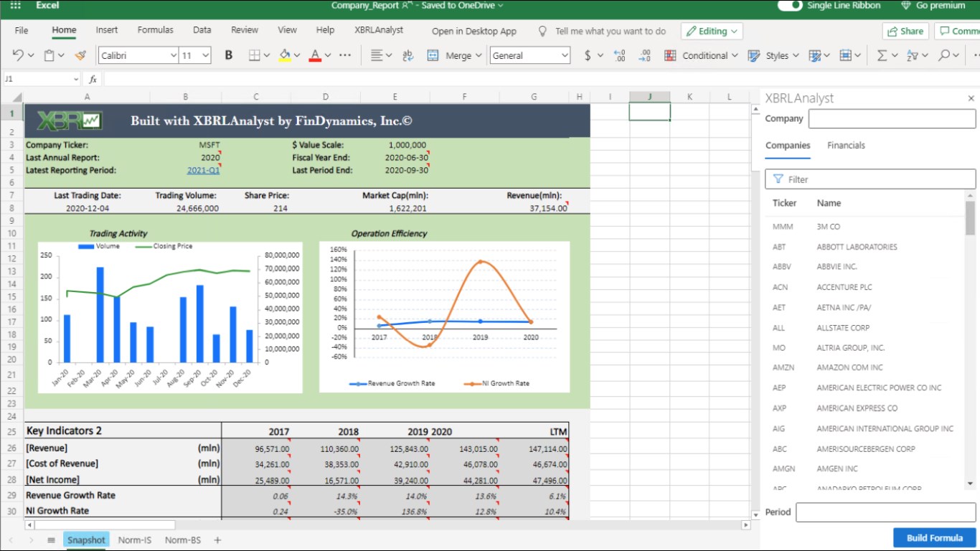Click the all sheets list icon

[51, 540]
